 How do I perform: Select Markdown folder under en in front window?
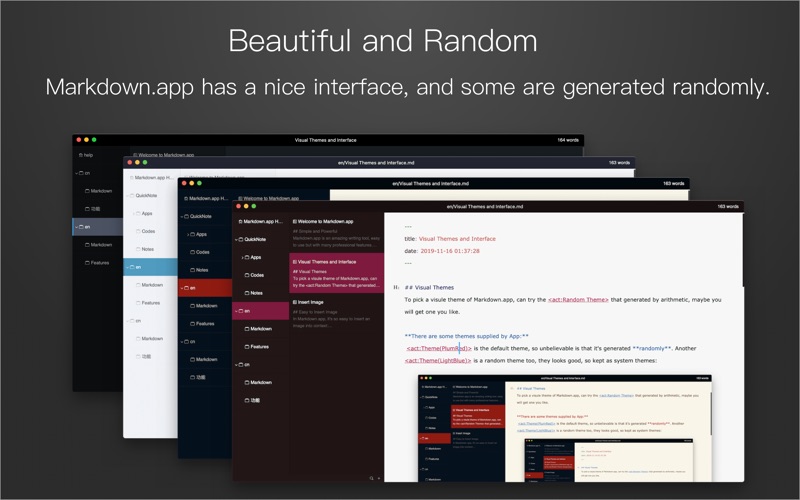click(260, 329)
